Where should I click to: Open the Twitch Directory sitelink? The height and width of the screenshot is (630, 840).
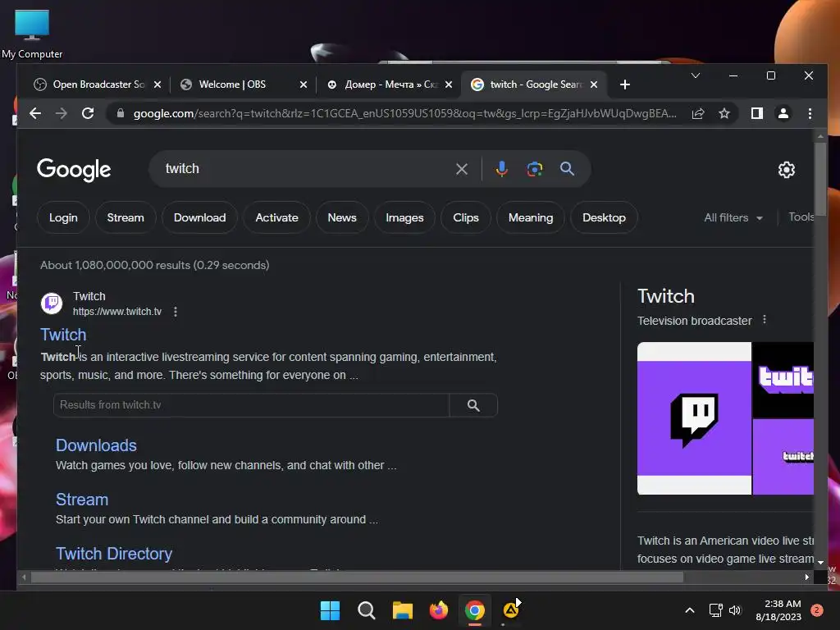[114, 554]
